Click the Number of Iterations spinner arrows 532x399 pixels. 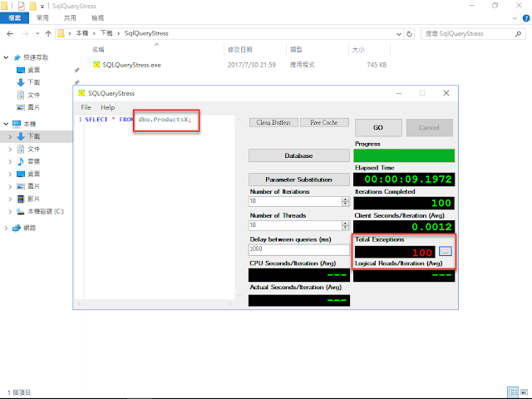pyautogui.click(x=346, y=201)
